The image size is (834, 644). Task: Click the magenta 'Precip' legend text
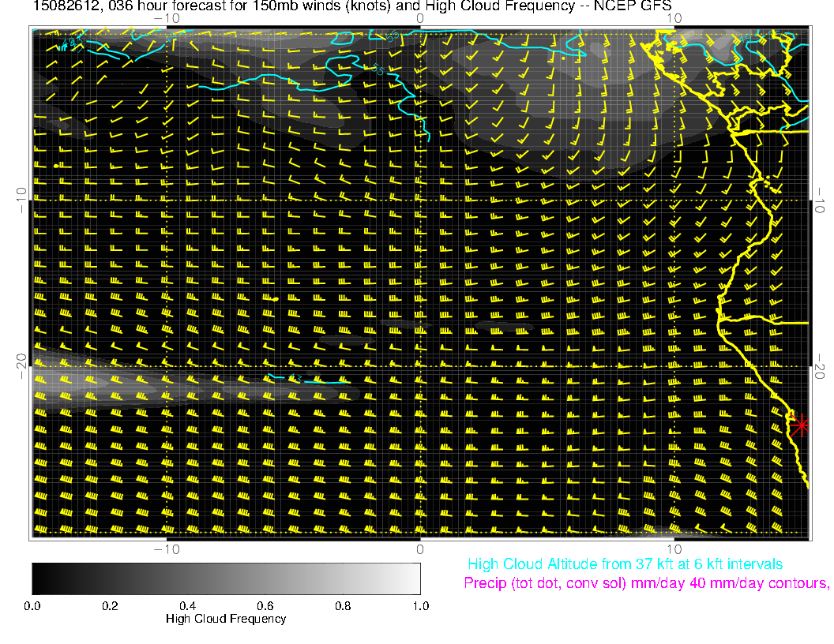coord(646,584)
